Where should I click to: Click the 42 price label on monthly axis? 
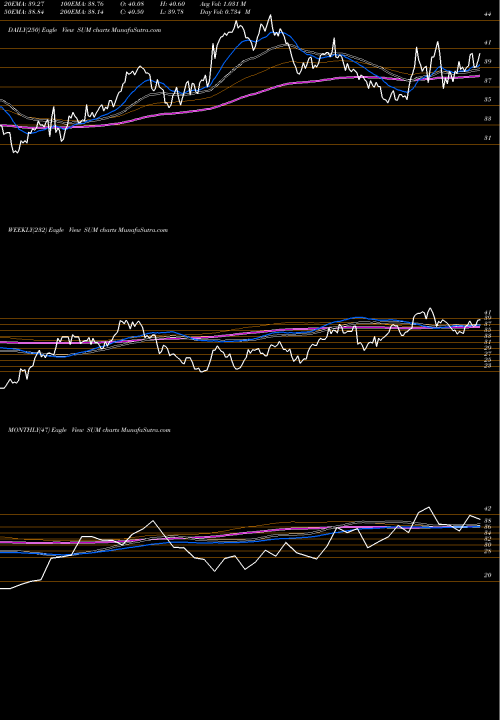[x=488, y=509]
